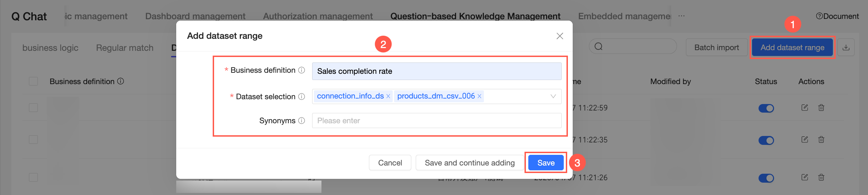Switch to Dashboard management tab
This screenshot has width=868, height=195.
[195, 16]
